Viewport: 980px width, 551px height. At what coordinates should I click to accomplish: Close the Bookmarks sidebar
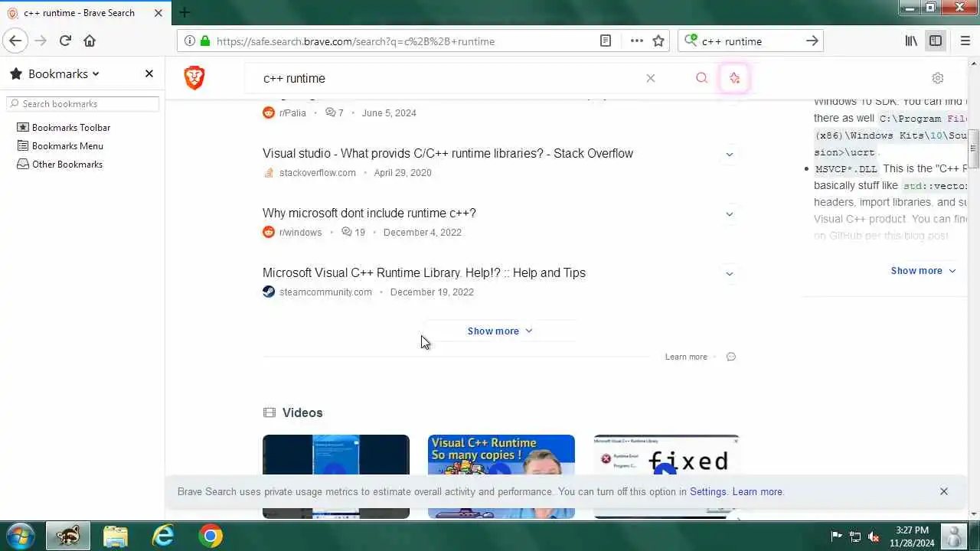pyautogui.click(x=149, y=73)
